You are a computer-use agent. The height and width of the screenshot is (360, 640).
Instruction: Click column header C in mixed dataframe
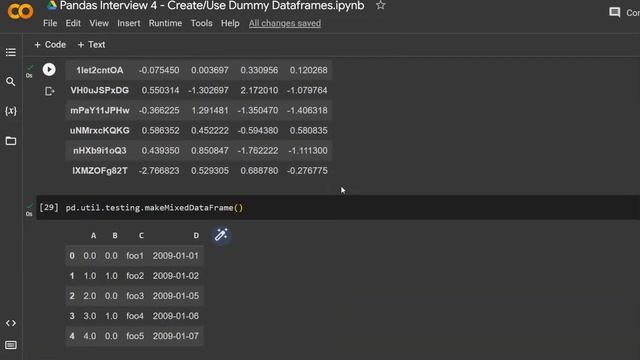(x=141, y=236)
